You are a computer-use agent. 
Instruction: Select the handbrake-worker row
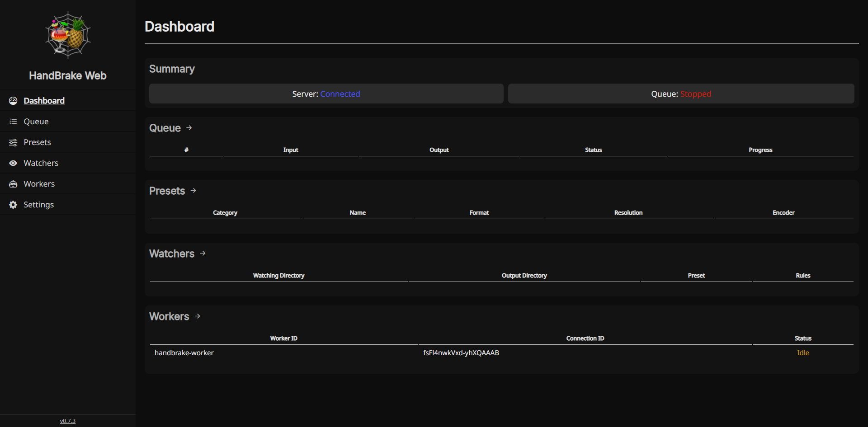tap(502, 353)
